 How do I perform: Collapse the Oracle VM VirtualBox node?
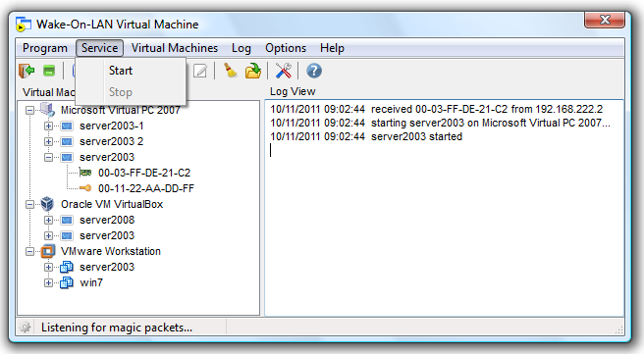pos(30,204)
